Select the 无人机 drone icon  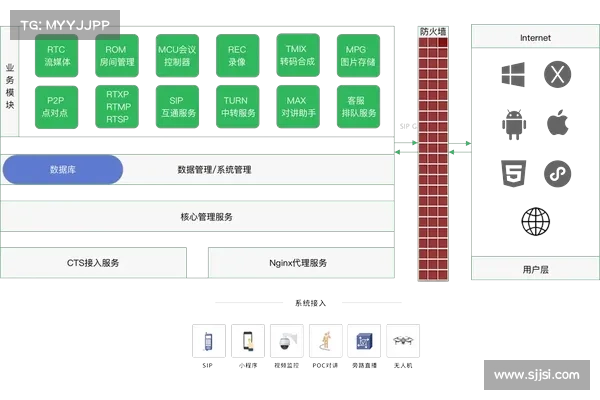(x=403, y=341)
